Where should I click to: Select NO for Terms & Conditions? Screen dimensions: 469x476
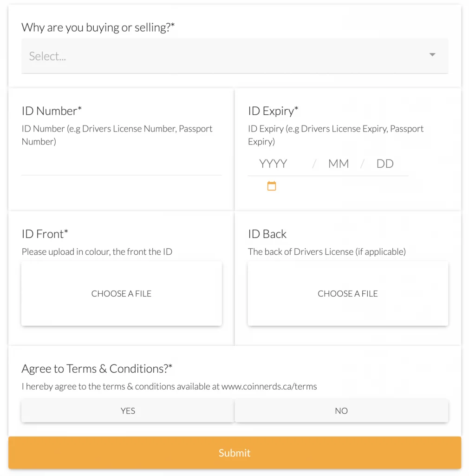341,410
